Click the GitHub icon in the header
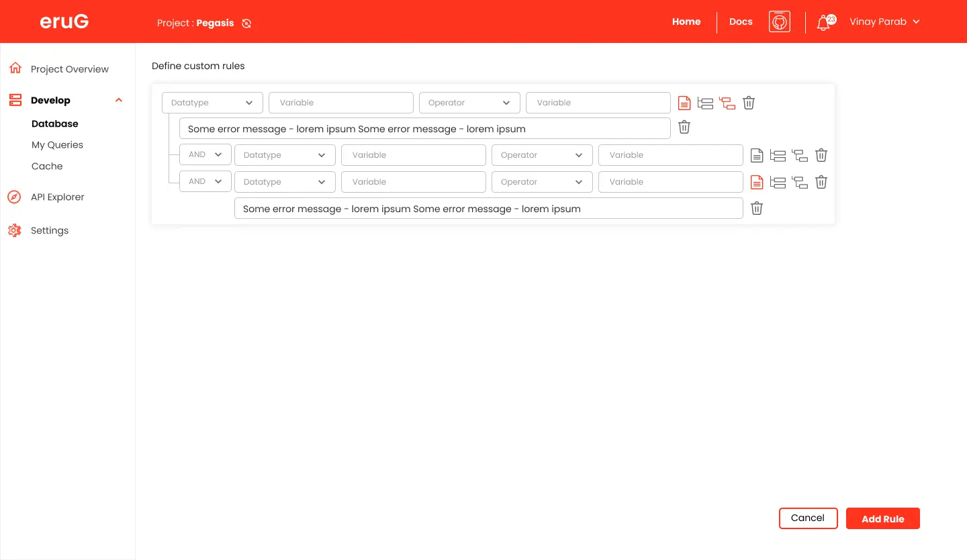Screen dimensions: 967x560 pos(779,21)
